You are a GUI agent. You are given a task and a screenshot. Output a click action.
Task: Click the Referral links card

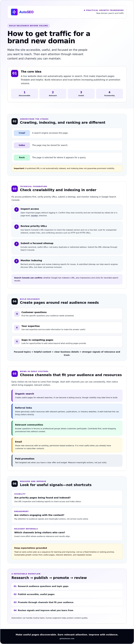67,411
